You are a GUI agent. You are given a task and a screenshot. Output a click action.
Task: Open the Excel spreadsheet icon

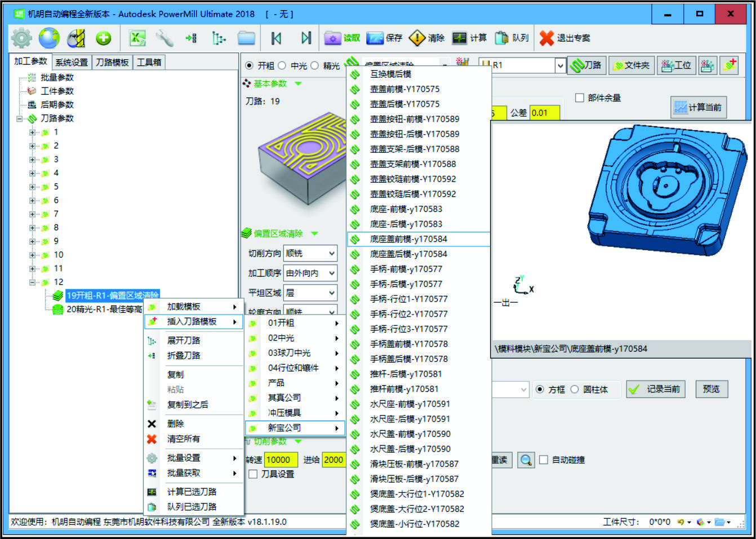point(137,38)
